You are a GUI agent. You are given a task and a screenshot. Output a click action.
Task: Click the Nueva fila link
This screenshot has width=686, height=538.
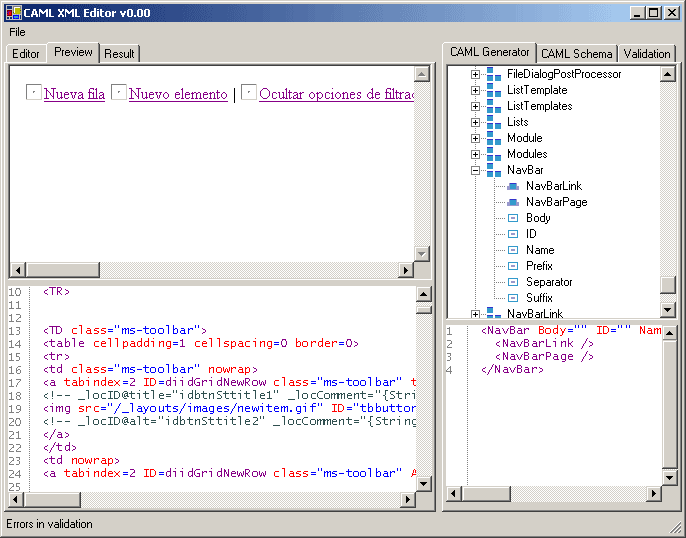(74, 94)
